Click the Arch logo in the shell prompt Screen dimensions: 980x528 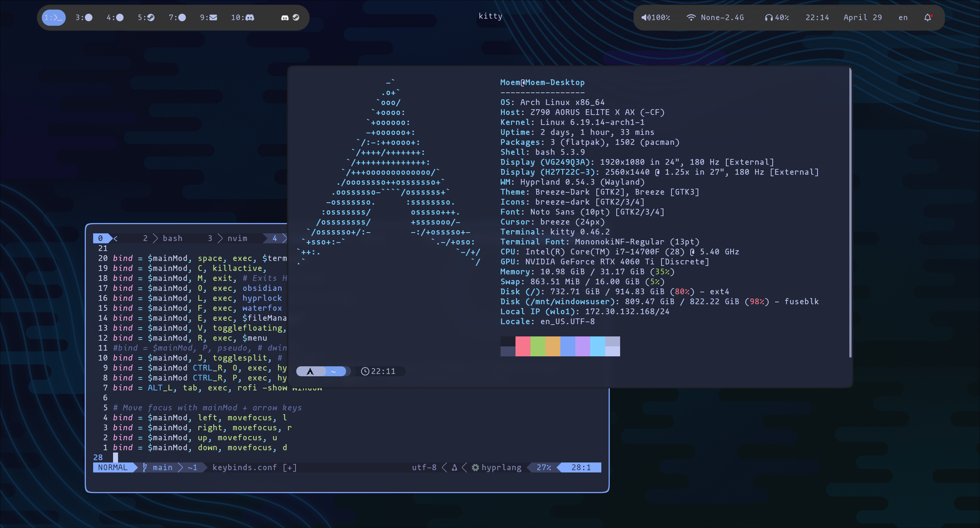pos(310,371)
